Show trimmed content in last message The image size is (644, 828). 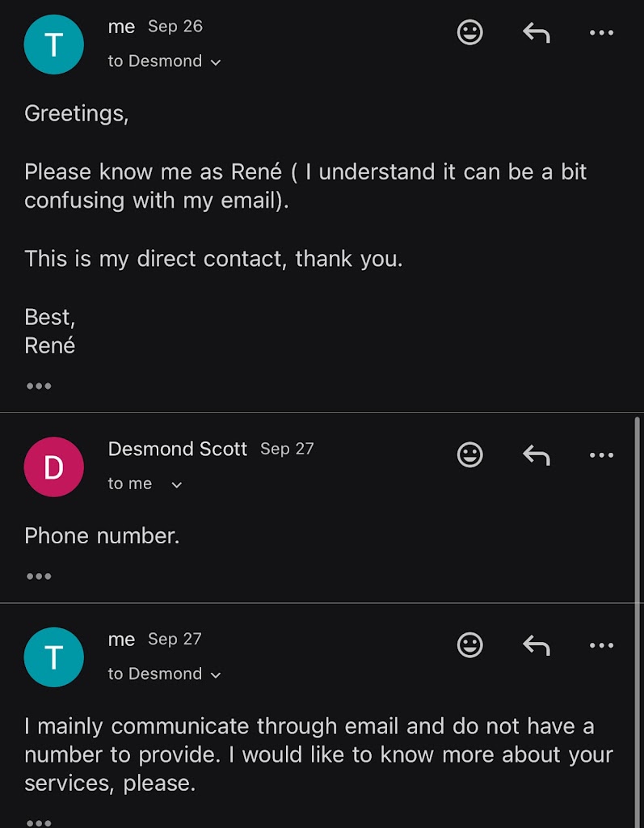click(x=39, y=822)
